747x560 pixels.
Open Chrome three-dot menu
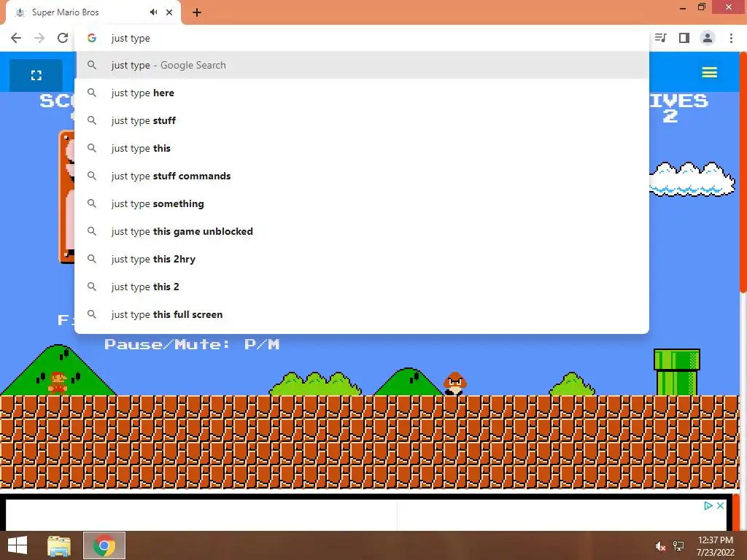[x=731, y=38]
